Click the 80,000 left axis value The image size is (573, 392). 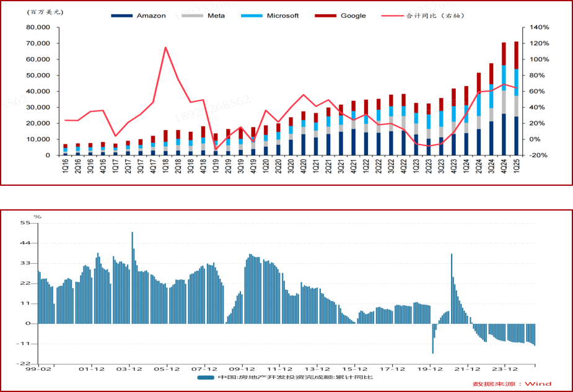click(x=37, y=28)
